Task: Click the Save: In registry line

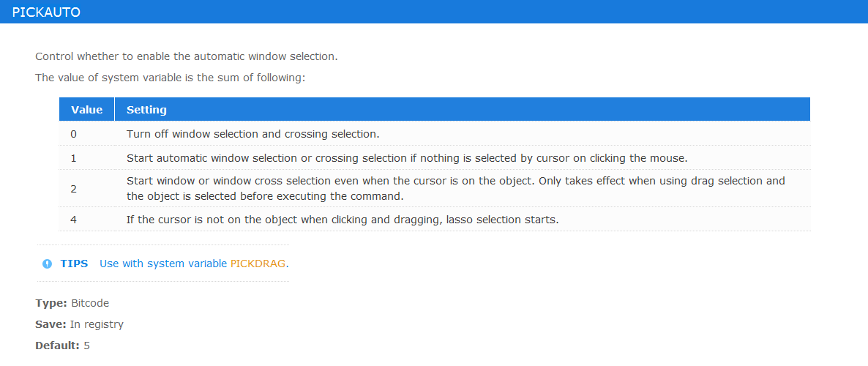Action: pos(79,324)
